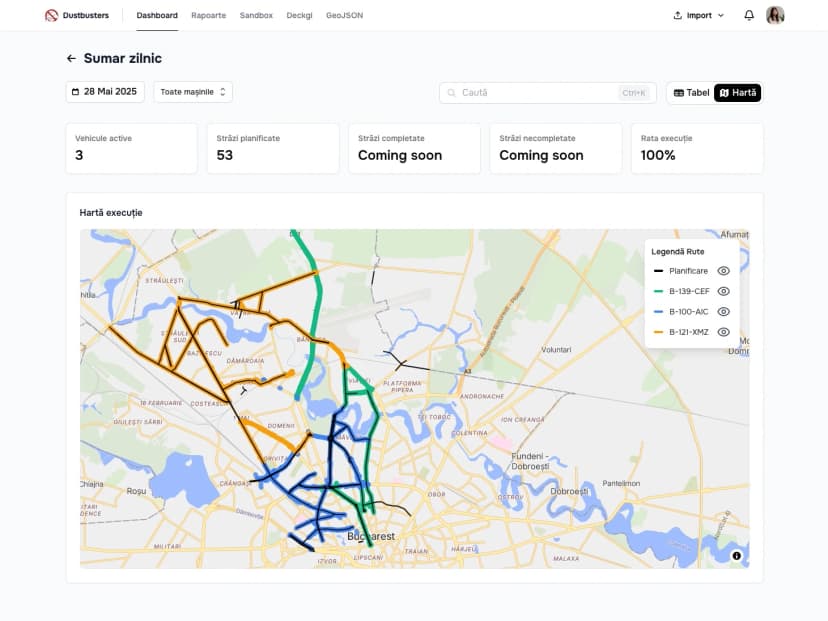Open the user profile avatar
Viewport: 828px width, 621px height.
tap(774, 15)
